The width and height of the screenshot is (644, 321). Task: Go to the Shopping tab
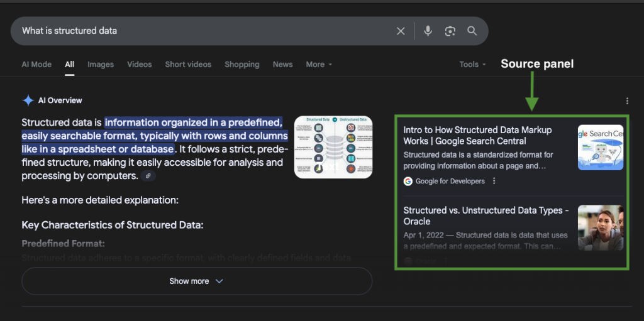241,64
